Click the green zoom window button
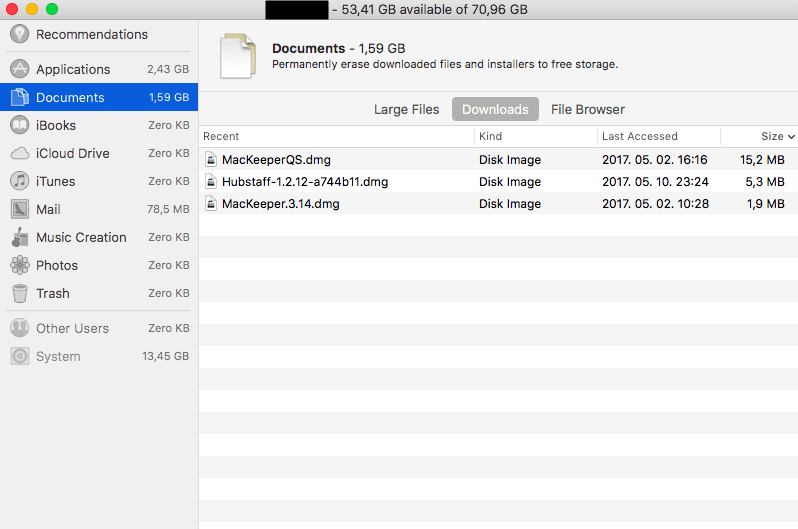The width and height of the screenshot is (798, 529). pos(51,9)
